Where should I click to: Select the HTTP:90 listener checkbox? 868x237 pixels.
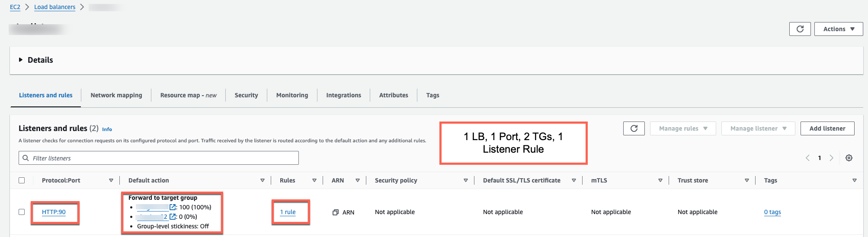click(22, 212)
